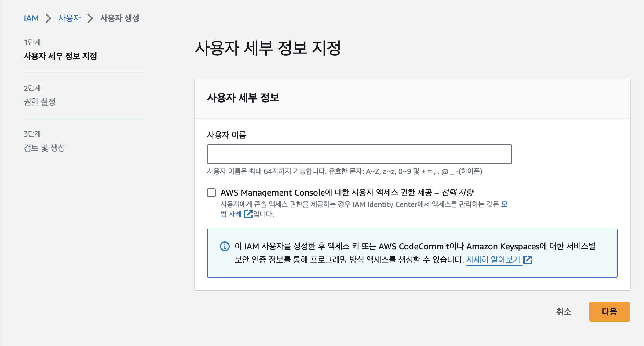
Task: Click the IAM breadcrumb link
Action: 31,19
